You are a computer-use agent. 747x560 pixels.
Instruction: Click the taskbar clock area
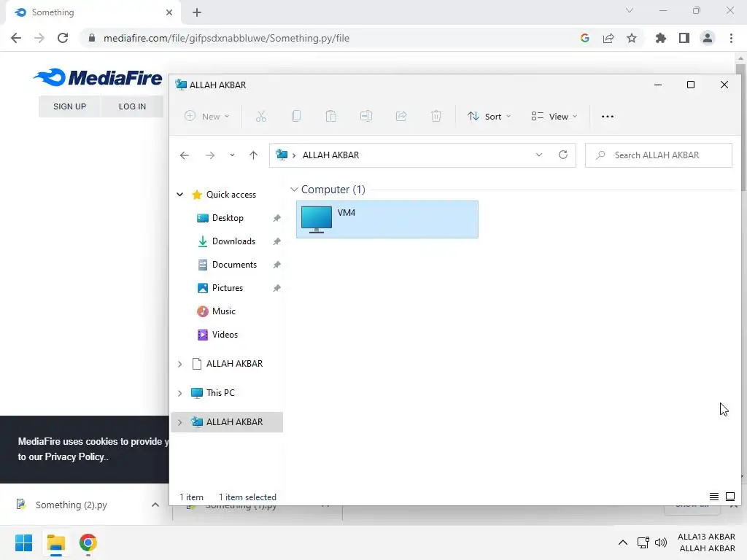coord(706,542)
